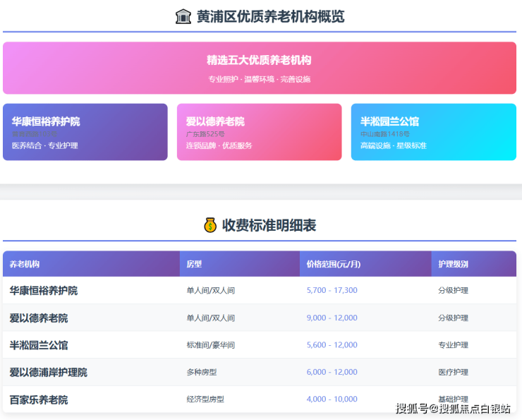
Task: Click the price 9,000 - 12,000
Action: click(x=332, y=318)
